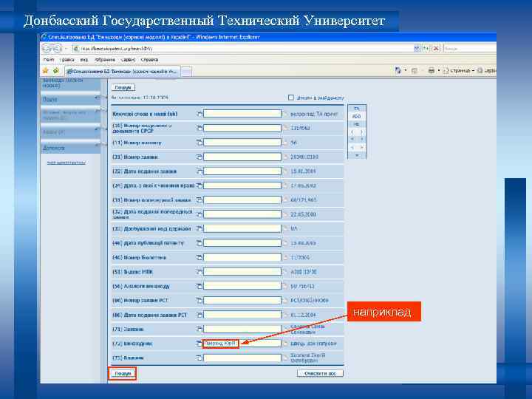Click the AND operator in operator panel
532x399 pixels.
click(357, 117)
